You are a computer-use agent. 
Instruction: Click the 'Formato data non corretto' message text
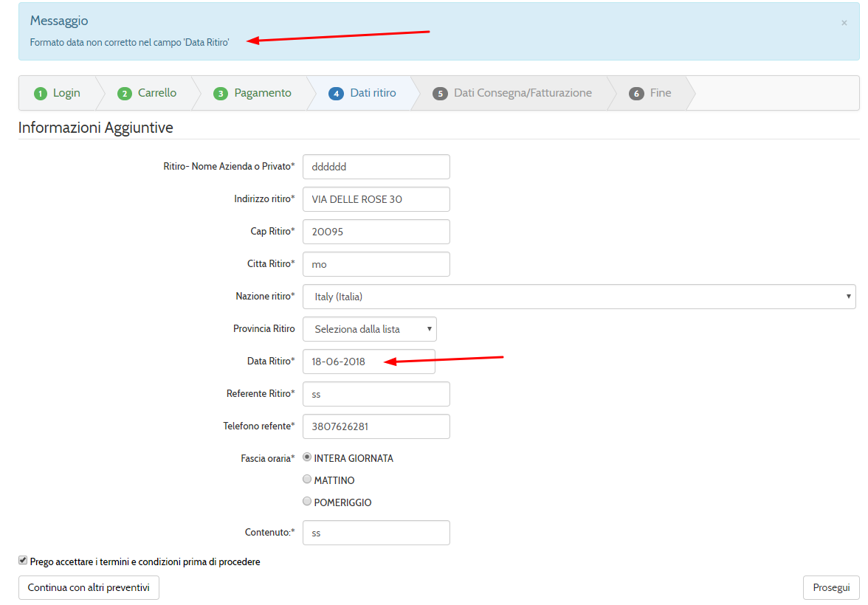[x=130, y=42]
